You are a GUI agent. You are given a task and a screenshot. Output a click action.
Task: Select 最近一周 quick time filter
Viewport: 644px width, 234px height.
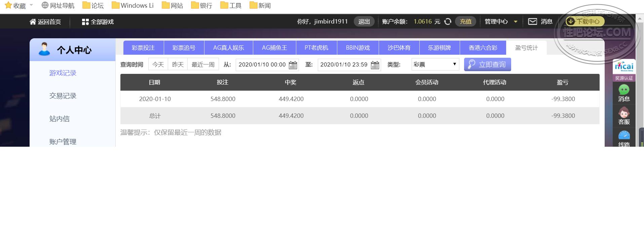pyautogui.click(x=203, y=64)
